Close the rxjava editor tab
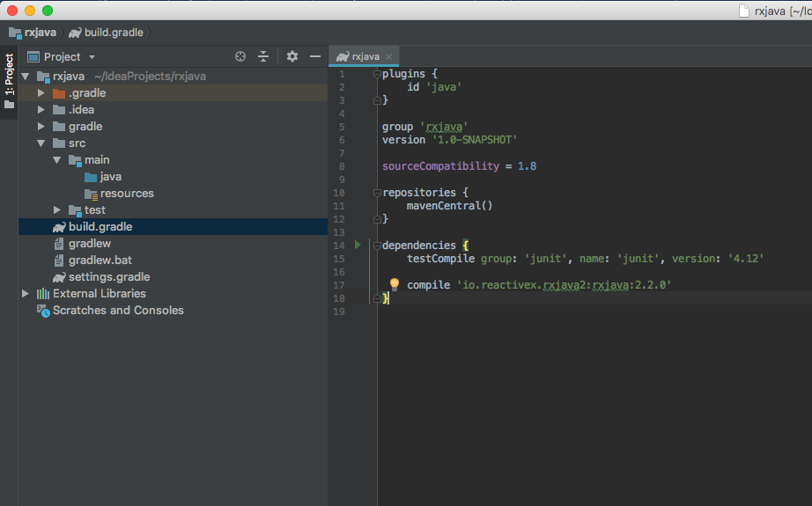 pos(389,56)
